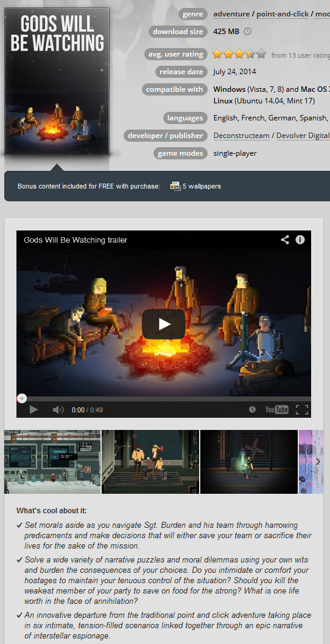Click the point-and-click genre link
The height and width of the screenshot is (644, 330).
283,14
